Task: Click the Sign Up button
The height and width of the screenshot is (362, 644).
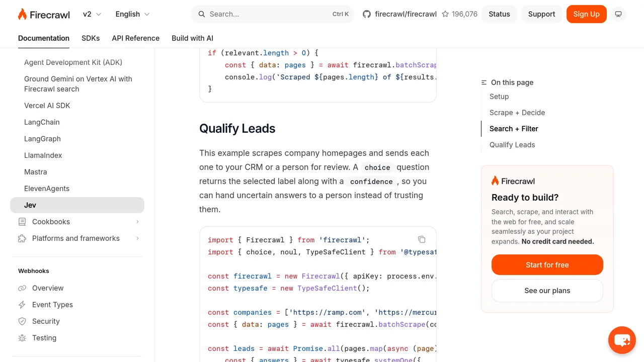Action: (587, 14)
